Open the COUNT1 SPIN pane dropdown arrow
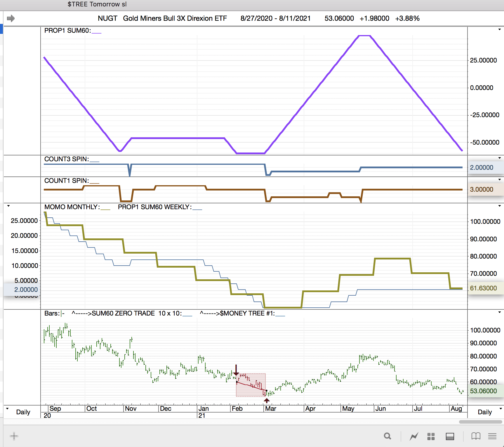The width and height of the screenshot is (504, 447). tap(499, 180)
